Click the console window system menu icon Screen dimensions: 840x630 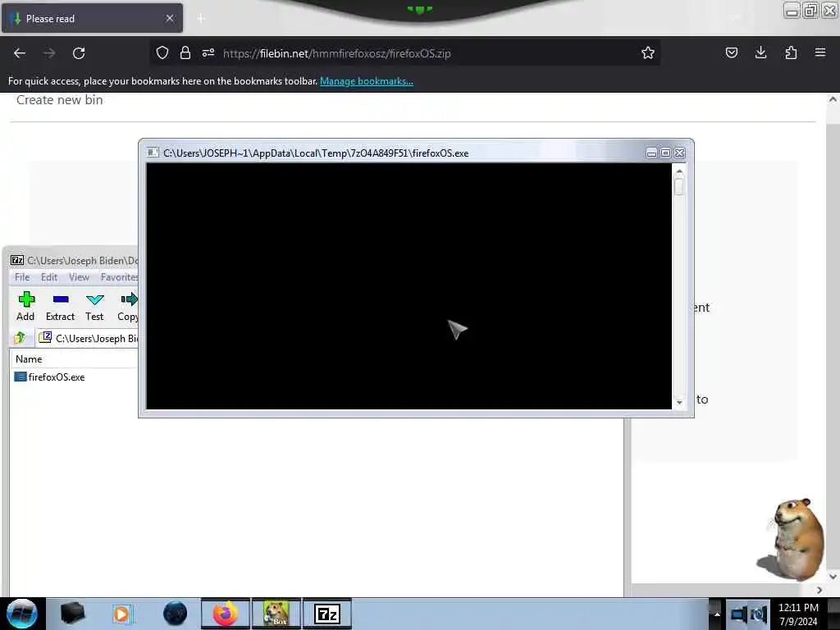(x=153, y=153)
